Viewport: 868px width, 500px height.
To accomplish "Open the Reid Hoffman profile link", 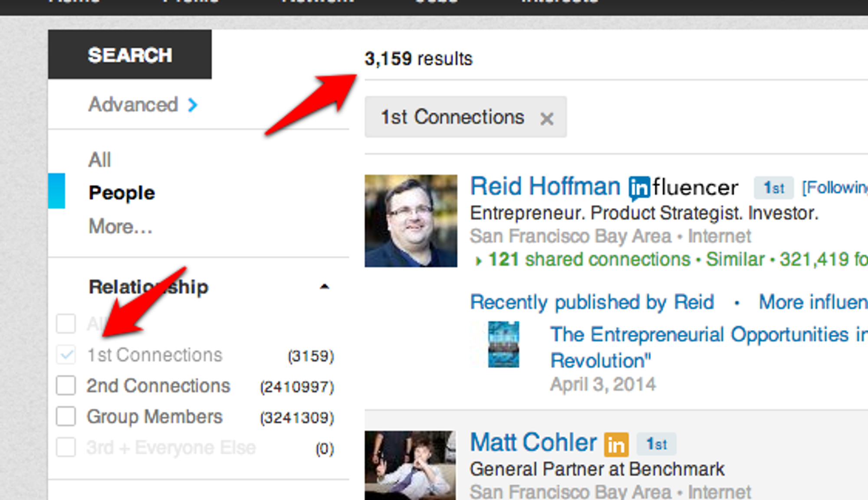I will click(x=545, y=186).
